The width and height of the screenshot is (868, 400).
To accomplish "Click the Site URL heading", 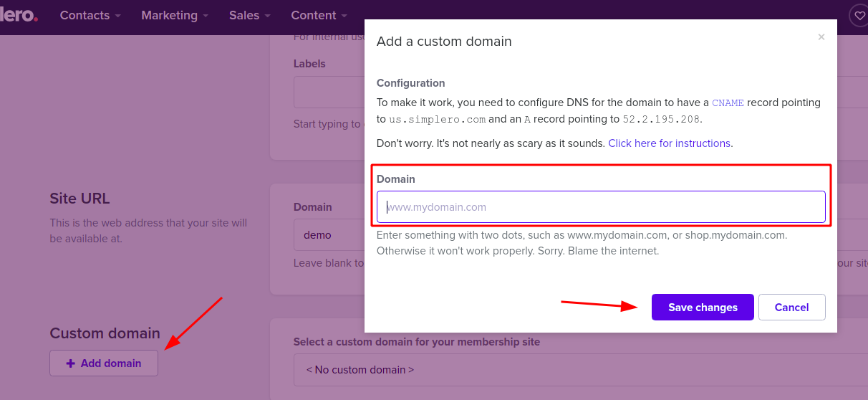I will click(79, 199).
